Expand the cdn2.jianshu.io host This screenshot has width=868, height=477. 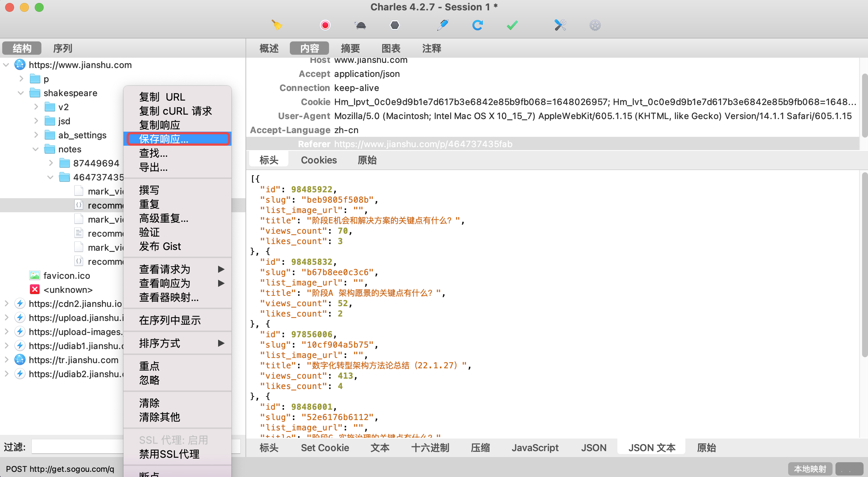tap(6, 304)
